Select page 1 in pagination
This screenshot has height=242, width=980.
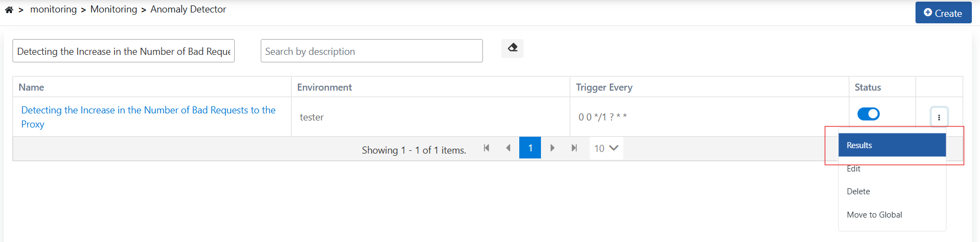530,148
